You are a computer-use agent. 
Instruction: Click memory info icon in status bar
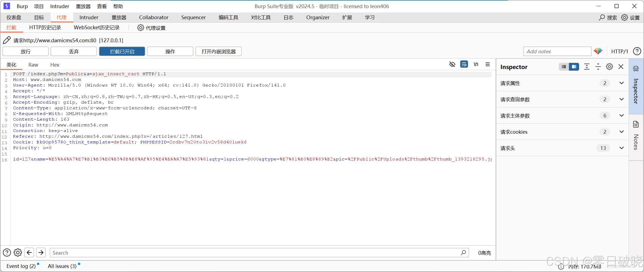click(561, 267)
